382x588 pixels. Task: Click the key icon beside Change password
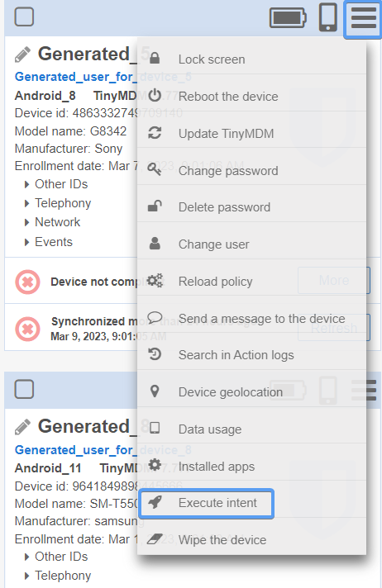155,169
